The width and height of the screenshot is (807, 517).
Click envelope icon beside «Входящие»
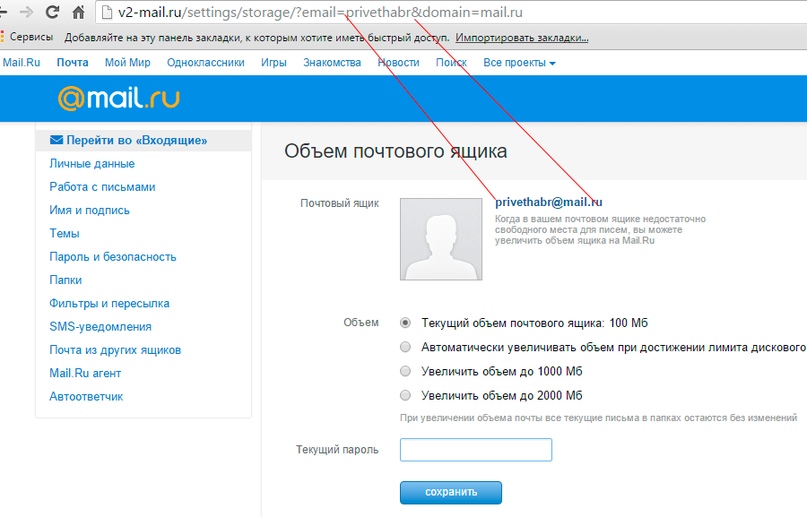click(57, 140)
